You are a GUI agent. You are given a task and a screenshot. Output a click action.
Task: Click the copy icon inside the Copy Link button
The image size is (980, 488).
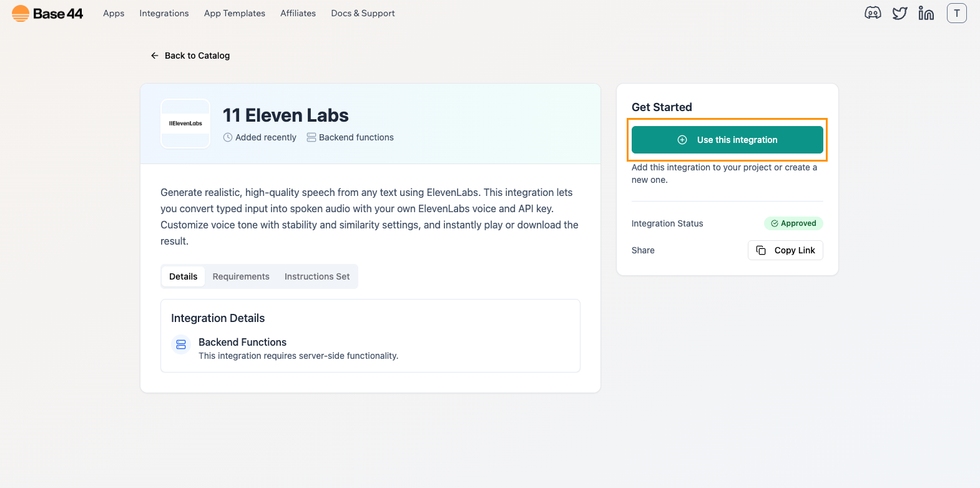click(761, 250)
